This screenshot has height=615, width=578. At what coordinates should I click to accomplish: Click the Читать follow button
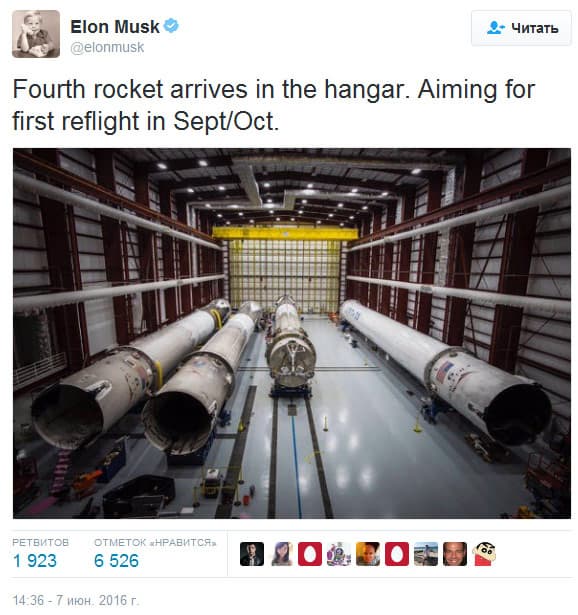point(521,28)
